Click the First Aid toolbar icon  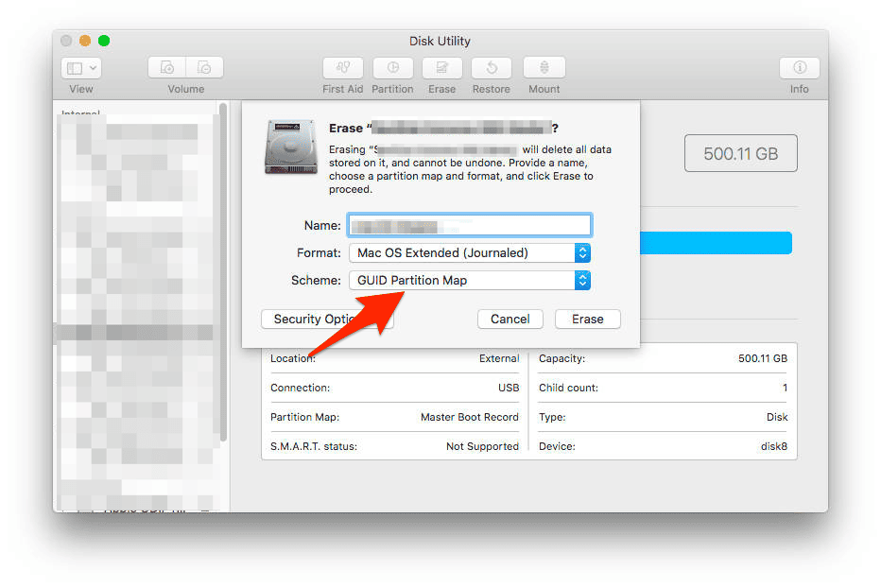point(342,68)
